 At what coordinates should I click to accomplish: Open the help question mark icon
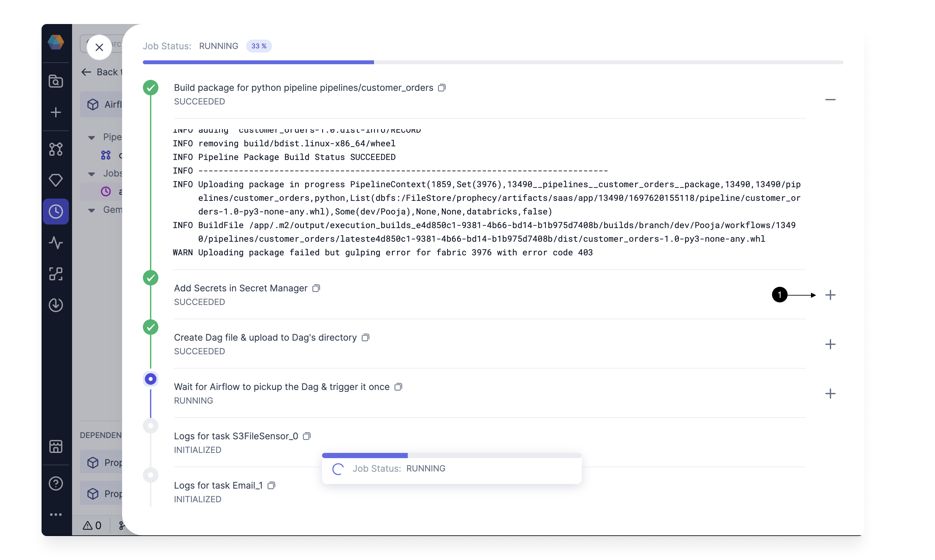(x=56, y=483)
